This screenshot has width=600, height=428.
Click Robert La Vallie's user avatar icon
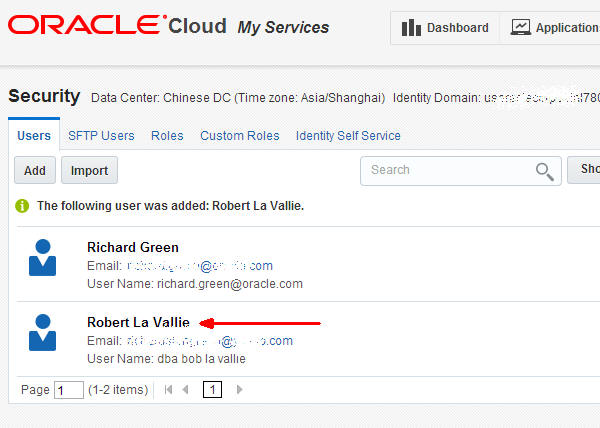tap(43, 333)
